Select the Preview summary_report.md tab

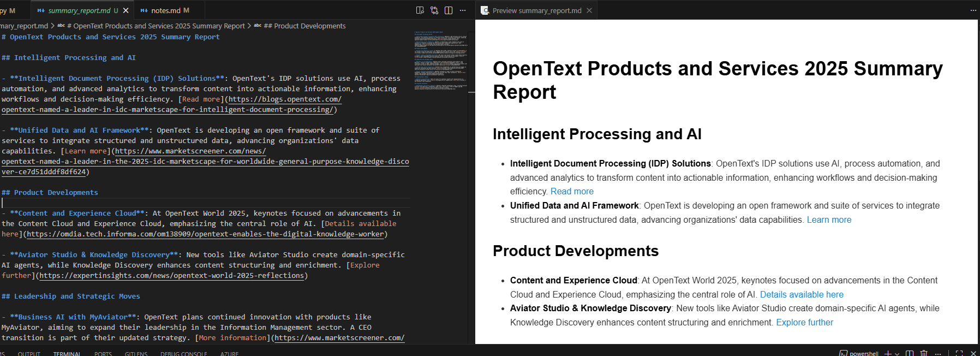pyautogui.click(x=537, y=10)
